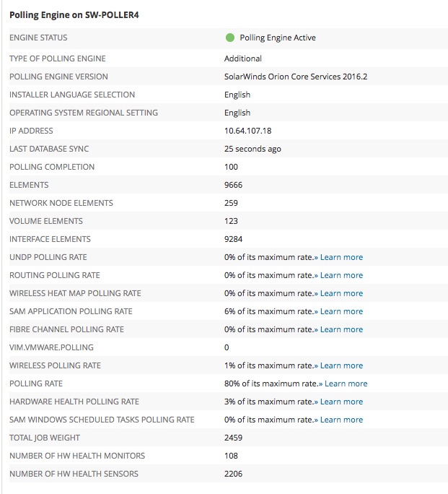Click the 80% of its maximum rate text
Viewport: 448px width, 494px height.
[271, 383]
